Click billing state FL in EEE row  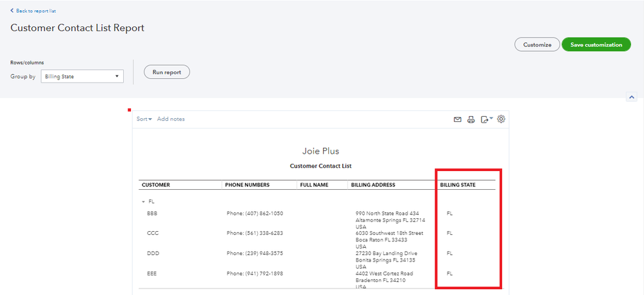click(x=449, y=273)
